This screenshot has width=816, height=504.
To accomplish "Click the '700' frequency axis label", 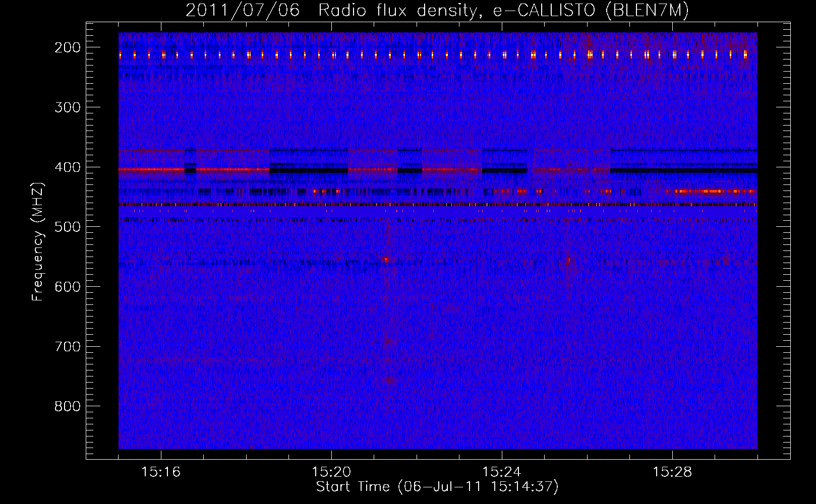I will click(x=67, y=347).
